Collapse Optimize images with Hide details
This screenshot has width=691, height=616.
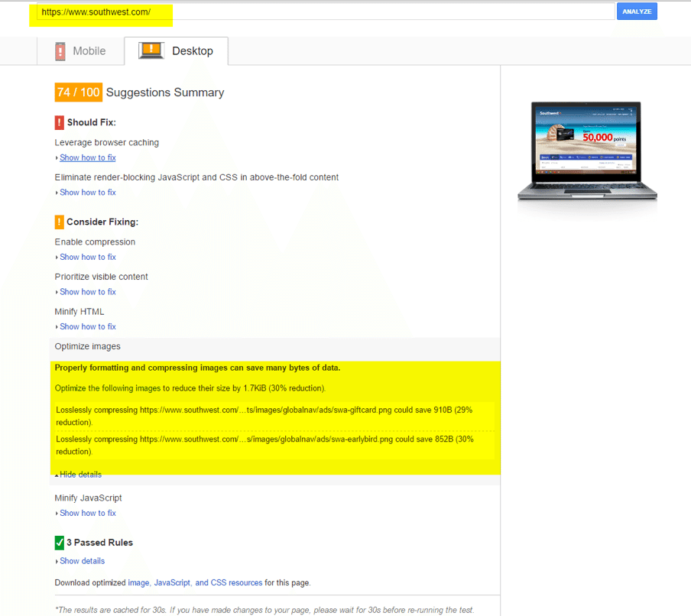point(79,475)
